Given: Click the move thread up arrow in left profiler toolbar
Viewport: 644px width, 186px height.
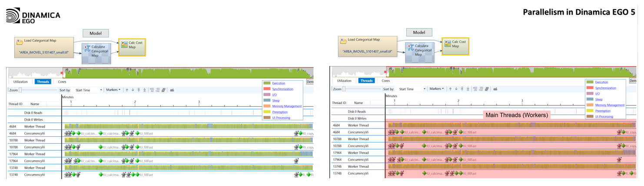Looking at the screenshot, I should [x=127, y=90].
